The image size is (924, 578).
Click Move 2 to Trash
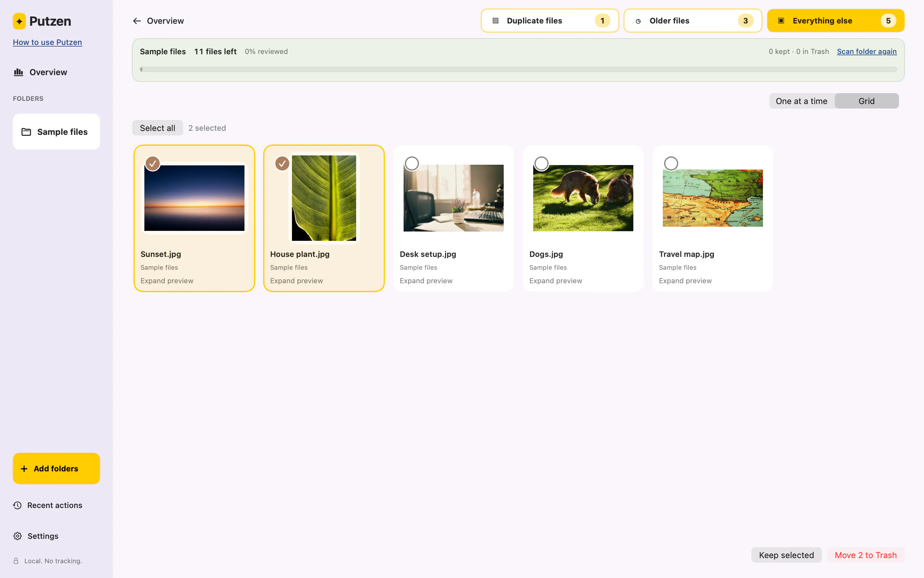(x=866, y=555)
